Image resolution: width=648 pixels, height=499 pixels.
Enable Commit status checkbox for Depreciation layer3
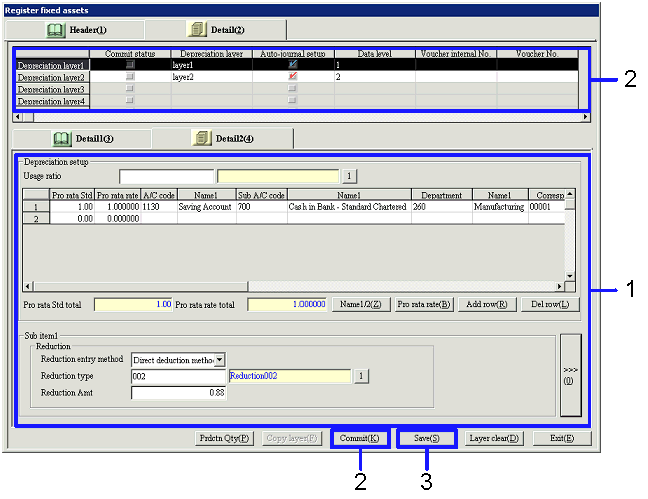(x=129, y=89)
